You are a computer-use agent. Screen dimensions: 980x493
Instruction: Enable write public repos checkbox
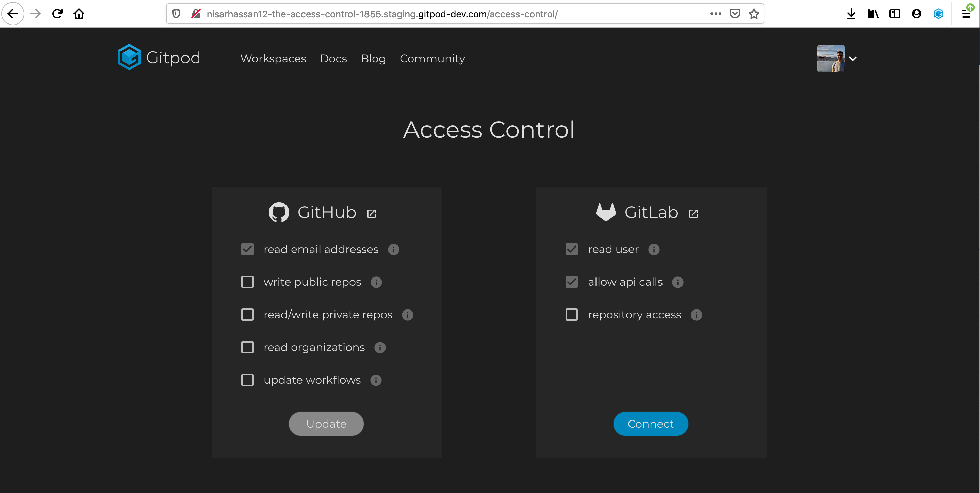(247, 282)
